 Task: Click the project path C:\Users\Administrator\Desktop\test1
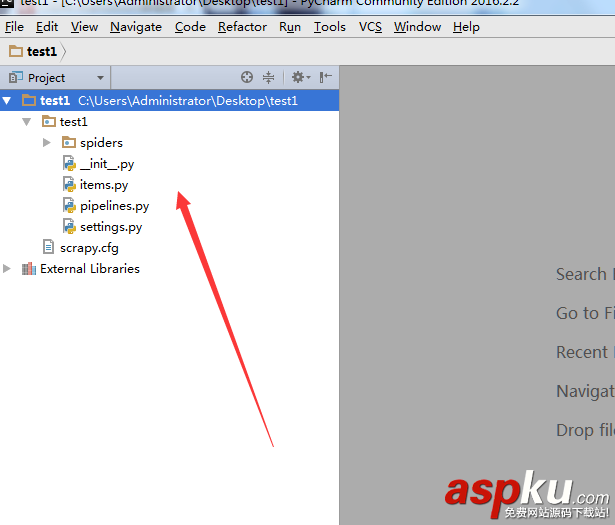tap(188, 101)
